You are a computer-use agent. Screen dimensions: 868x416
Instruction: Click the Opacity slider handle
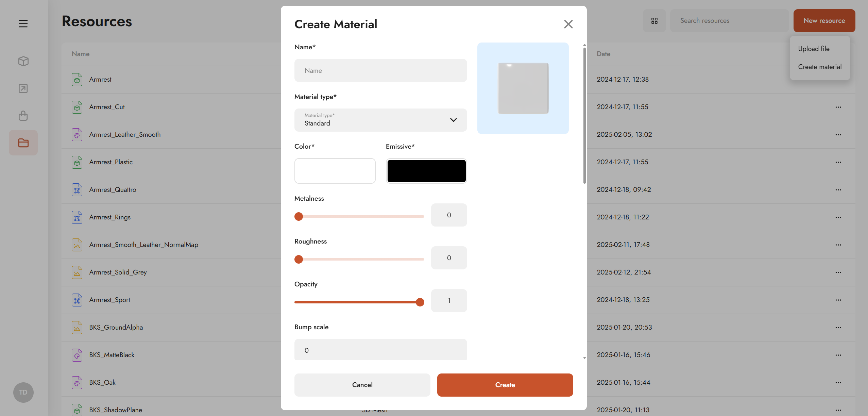pos(420,302)
